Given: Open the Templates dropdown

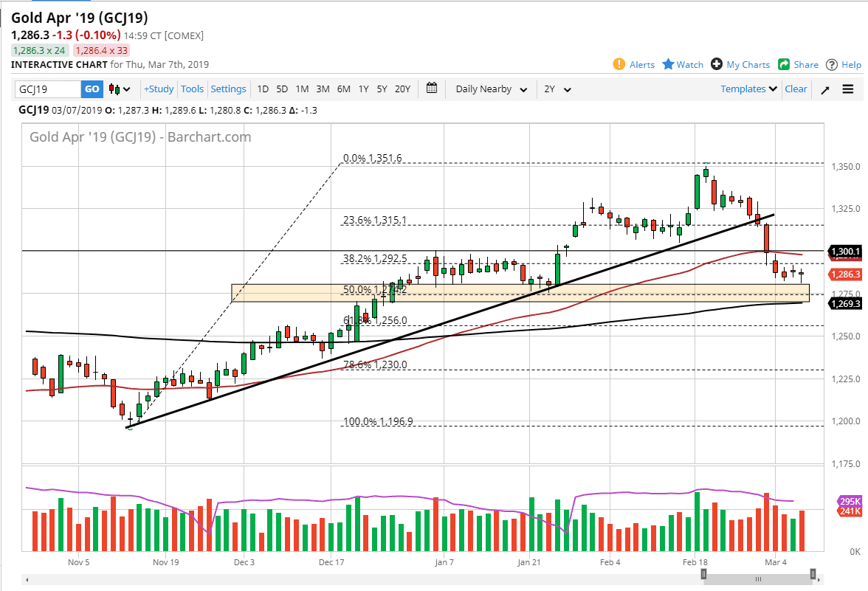Looking at the screenshot, I should [x=749, y=89].
